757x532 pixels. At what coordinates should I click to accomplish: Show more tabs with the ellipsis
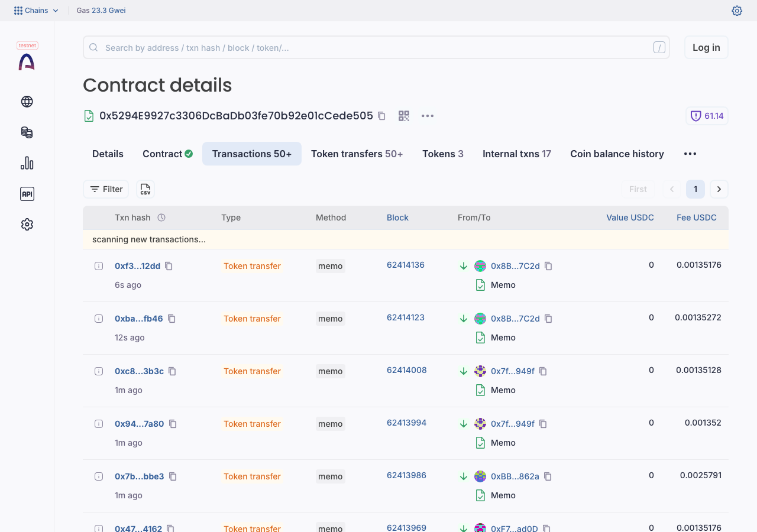pyautogui.click(x=690, y=154)
